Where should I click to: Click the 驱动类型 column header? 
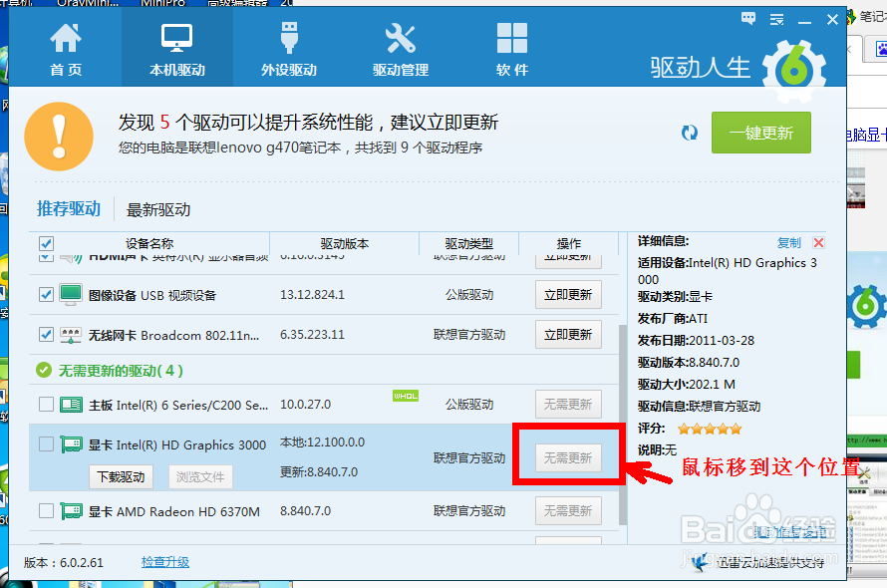pyautogui.click(x=469, y=244)
